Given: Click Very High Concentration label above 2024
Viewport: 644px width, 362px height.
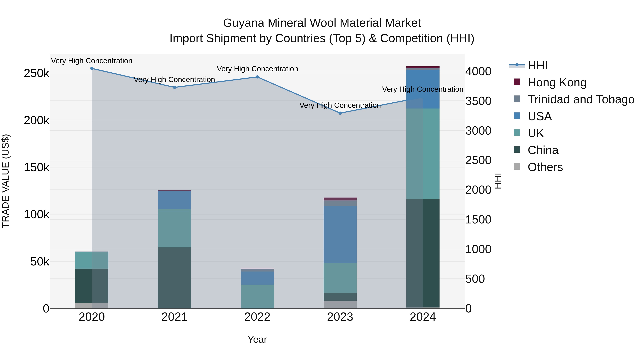Looking at the screenshot, I should coord(423,89).
